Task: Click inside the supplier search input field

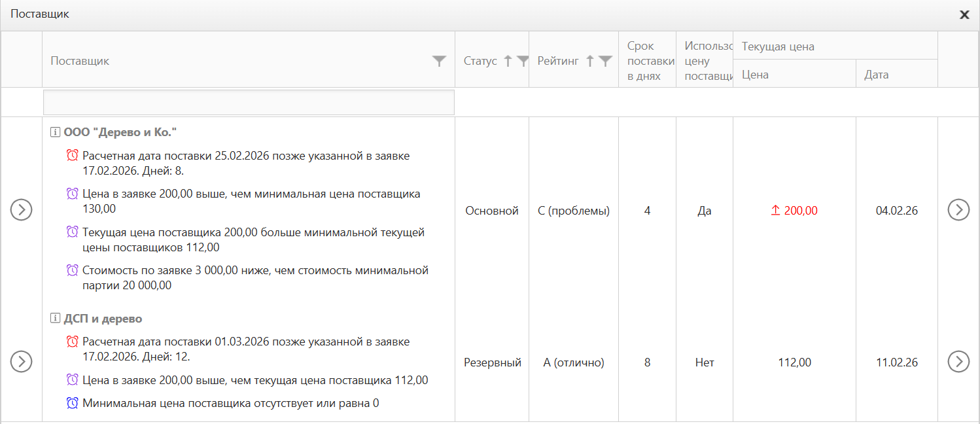Action: (x=248, y=102)
